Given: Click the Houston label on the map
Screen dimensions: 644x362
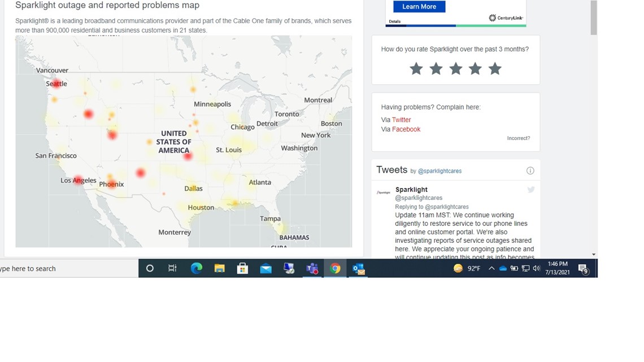Looking at the screenshot, I should click(x=201, y=208).
